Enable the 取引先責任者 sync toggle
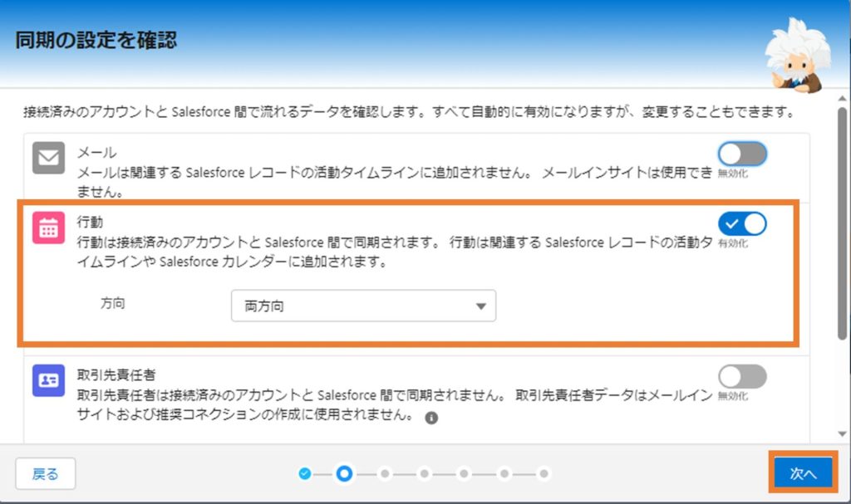The height and width of the screenshot is (504, 851). (742, 376)
